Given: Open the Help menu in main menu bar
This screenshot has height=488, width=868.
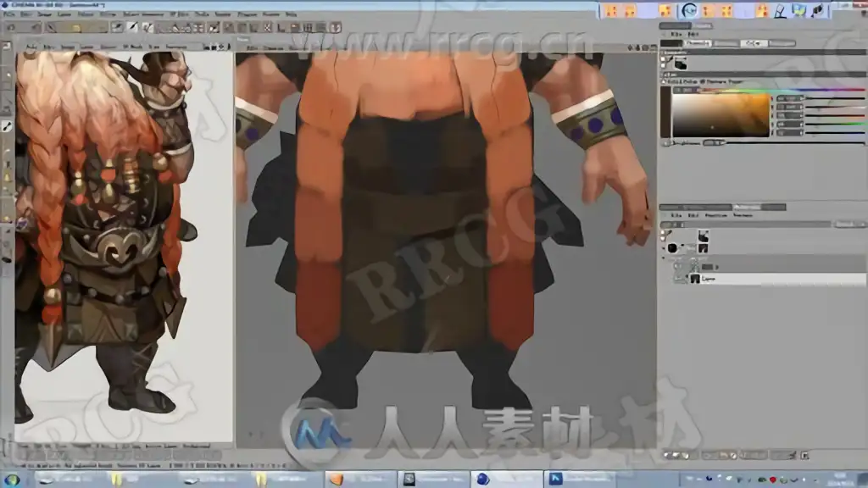Looking at the screenshot, I should pyautogui.click(x=291, y=14).
